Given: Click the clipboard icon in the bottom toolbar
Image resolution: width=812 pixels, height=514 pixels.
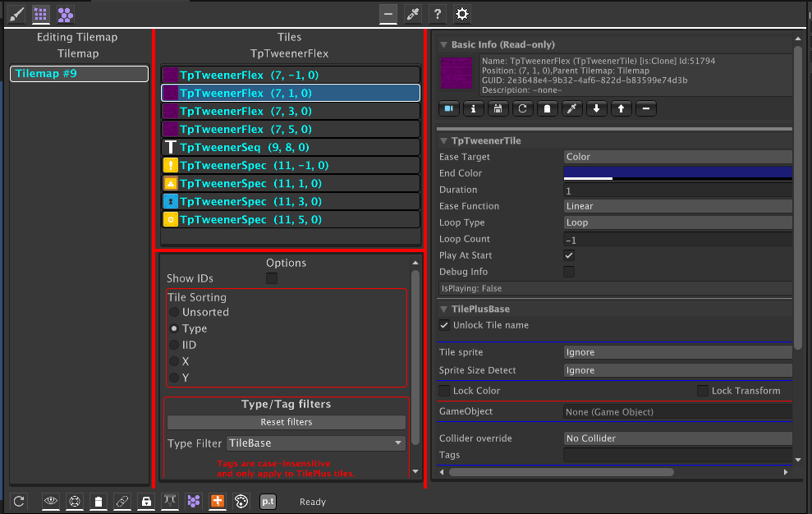Looking at the screenshot, I should pos(99,501).
